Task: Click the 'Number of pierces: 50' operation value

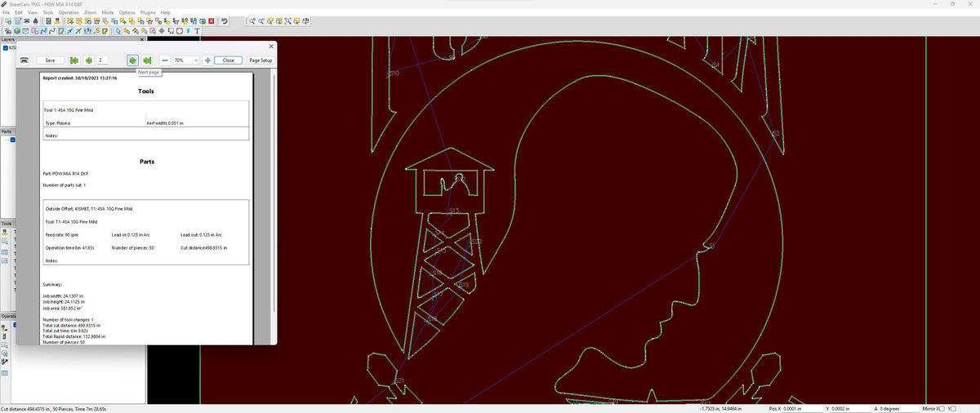Action: pos(131,247)
